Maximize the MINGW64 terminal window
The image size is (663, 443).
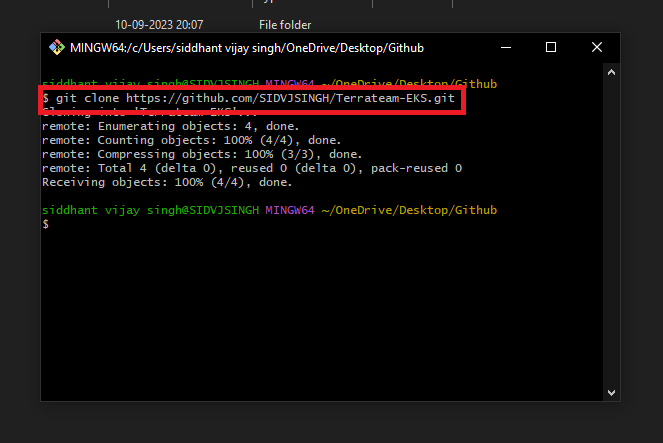pos(551,47)
